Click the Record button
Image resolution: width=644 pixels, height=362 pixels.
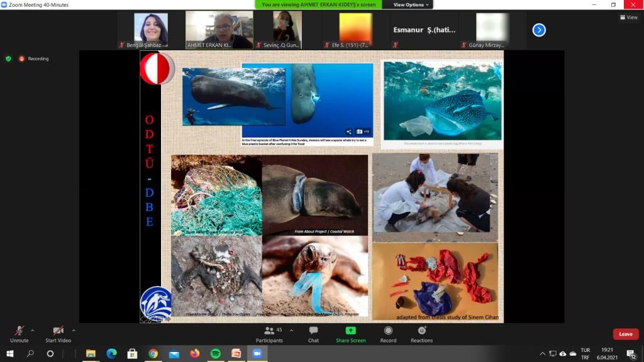click(388, 334)
